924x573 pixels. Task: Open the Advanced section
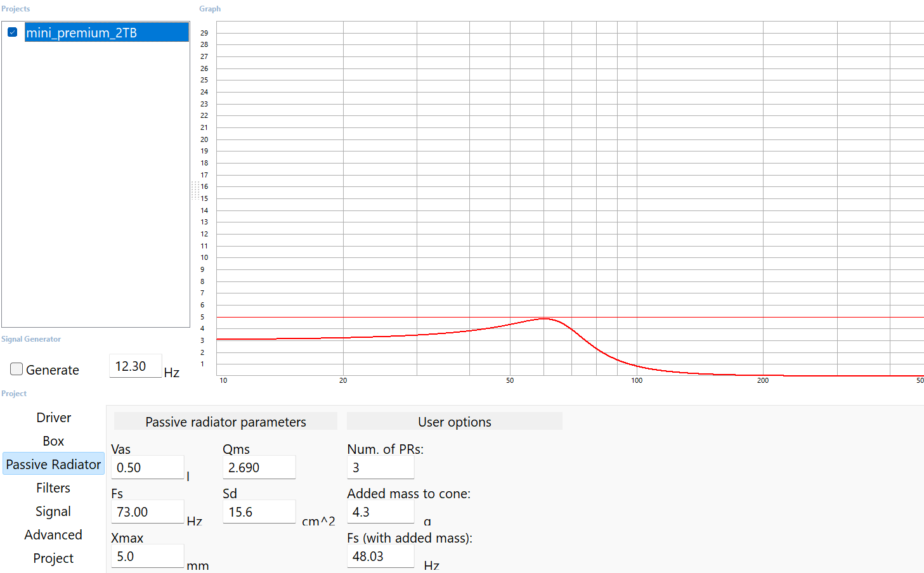tap(54, 535)
